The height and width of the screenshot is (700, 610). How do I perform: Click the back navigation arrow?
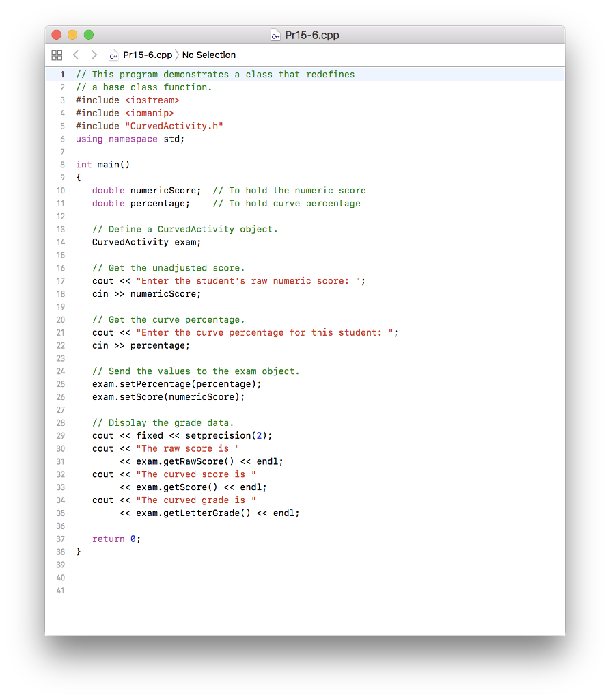[76, 55]
